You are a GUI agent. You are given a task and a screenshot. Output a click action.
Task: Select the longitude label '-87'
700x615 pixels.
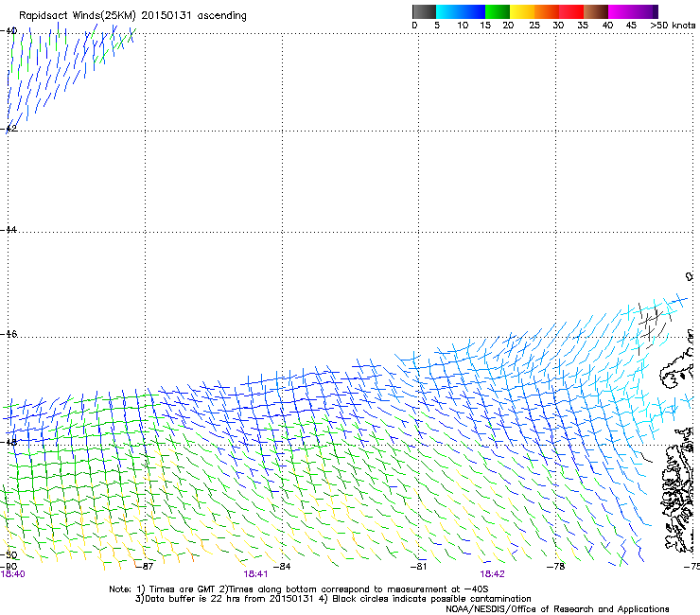(145, 567)
